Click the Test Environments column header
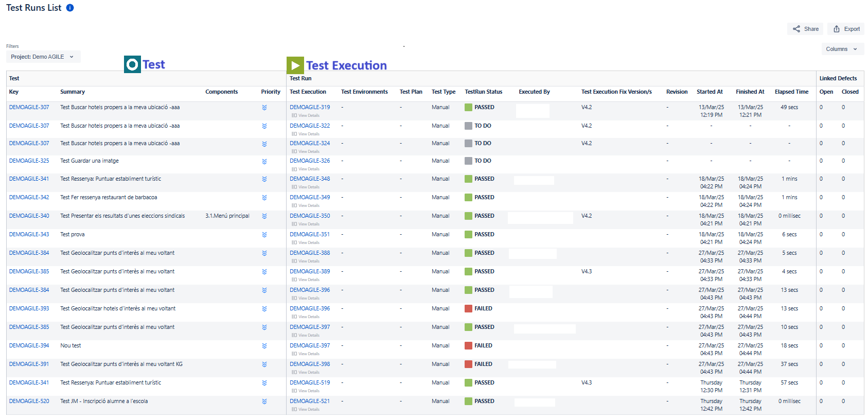 click(x=364, y=92)
